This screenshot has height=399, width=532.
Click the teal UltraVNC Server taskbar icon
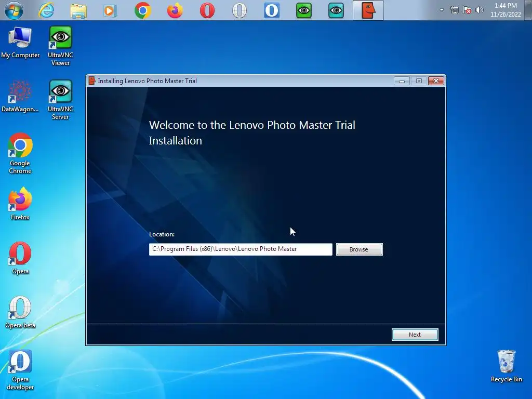pyautogui.click(x=336, y=10)
